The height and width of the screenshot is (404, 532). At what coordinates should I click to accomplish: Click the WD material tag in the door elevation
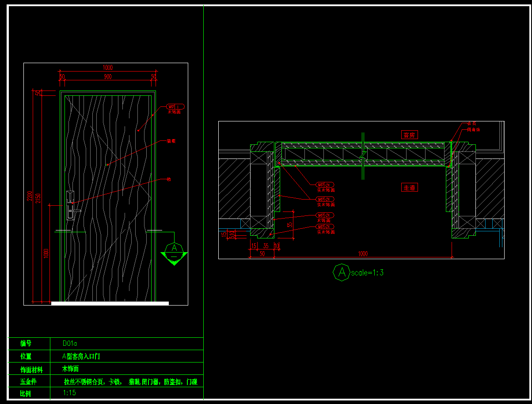coord(175,106)
